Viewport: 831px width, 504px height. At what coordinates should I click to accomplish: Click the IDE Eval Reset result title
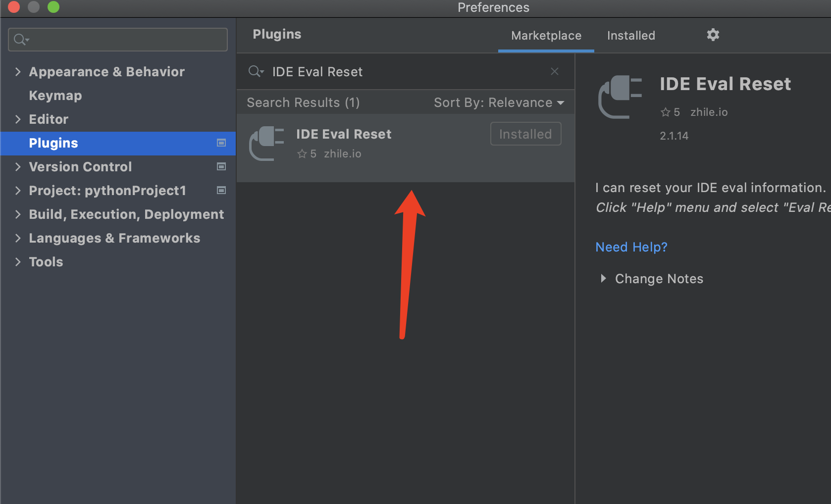(x=344, y=134)
